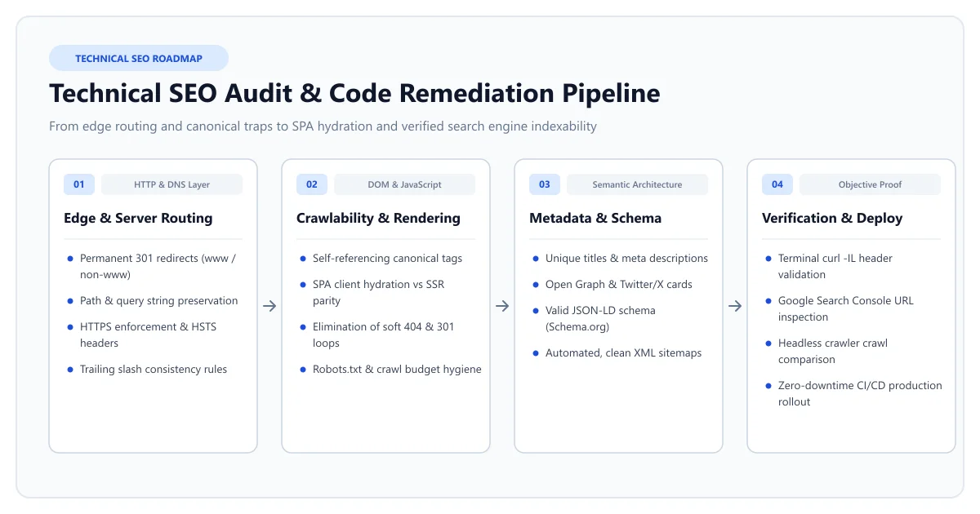The height and width of the screenshot is (514, 980).
Task: Click 'Headless crawler crawl comparison'
Action: tap(832, 351)
